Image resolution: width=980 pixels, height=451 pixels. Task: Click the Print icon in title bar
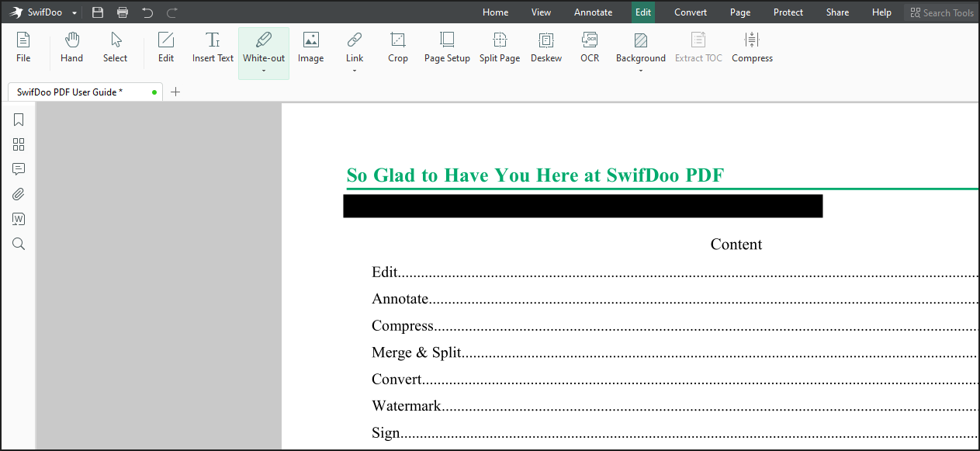point(123,12)
